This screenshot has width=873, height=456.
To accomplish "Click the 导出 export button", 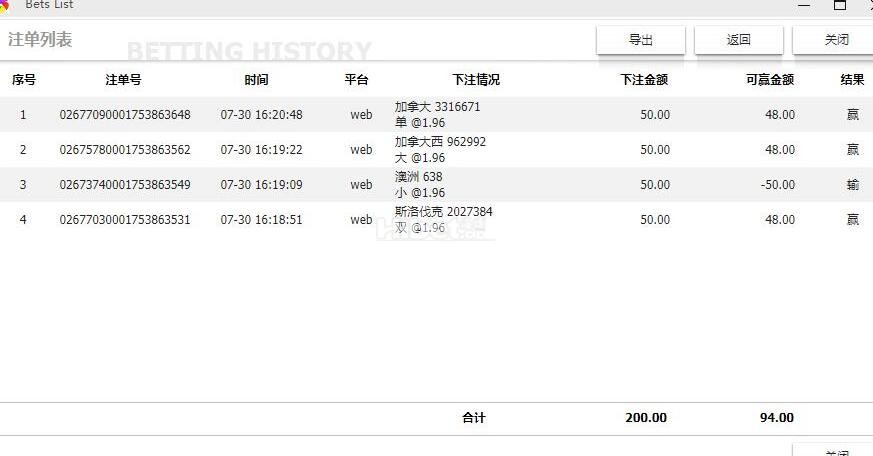I will (641, 40).
